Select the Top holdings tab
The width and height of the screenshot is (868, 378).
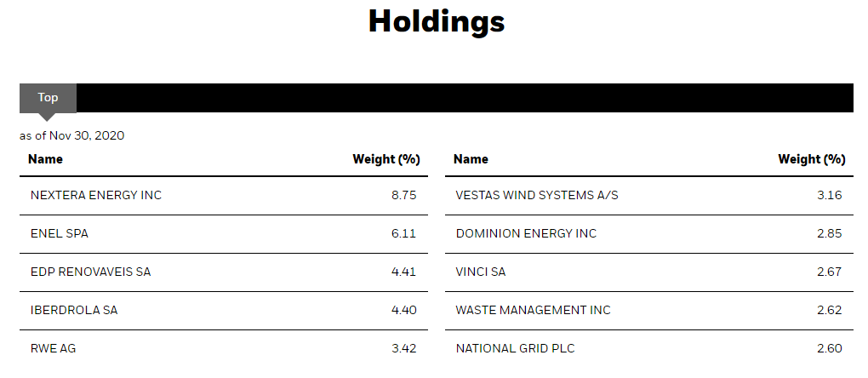pos(48,98)
